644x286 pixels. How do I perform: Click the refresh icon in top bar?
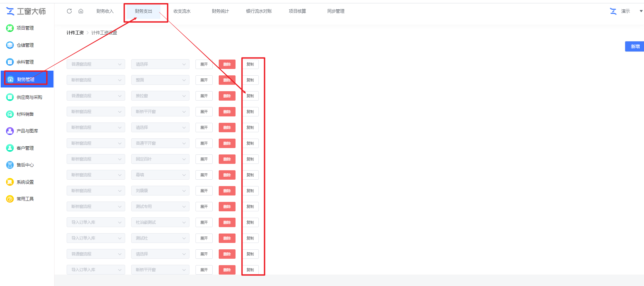[69, 11]
